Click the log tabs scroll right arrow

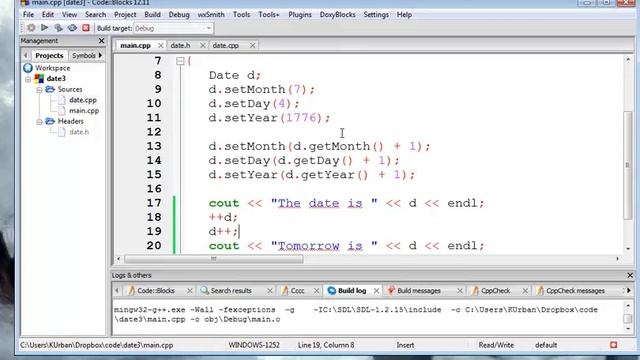tap(629, 290)
